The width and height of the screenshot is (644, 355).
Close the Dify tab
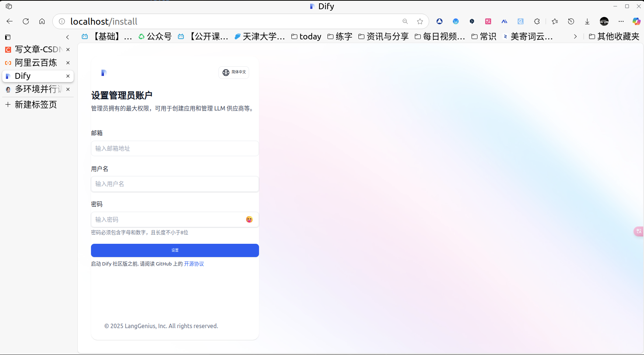[68, 76]
